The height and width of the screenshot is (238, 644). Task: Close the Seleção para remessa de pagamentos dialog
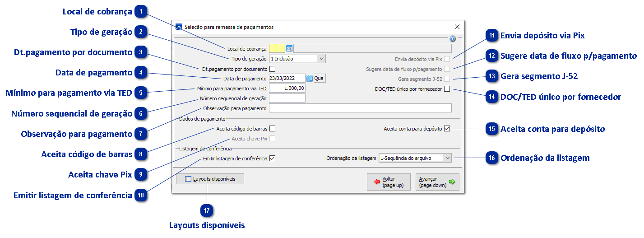coord(457,27)
